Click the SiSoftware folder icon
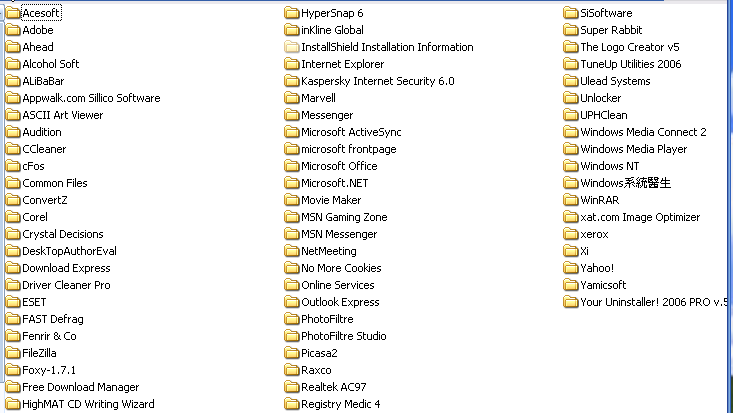The height and width of the screenshot is (413, 733). pyautogui.click(x=571, y=13)
